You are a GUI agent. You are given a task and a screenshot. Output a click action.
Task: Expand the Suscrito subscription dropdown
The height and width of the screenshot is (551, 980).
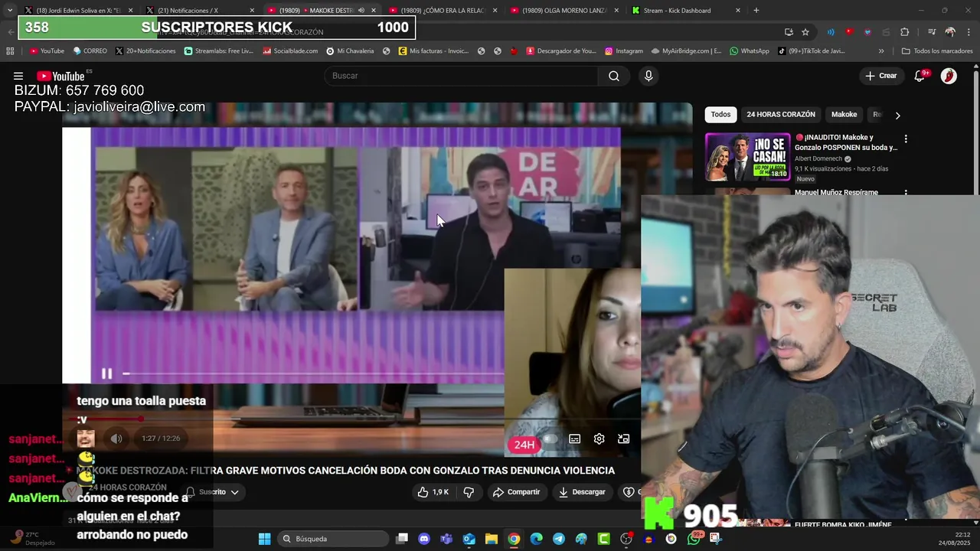click(x=212, y=492)
